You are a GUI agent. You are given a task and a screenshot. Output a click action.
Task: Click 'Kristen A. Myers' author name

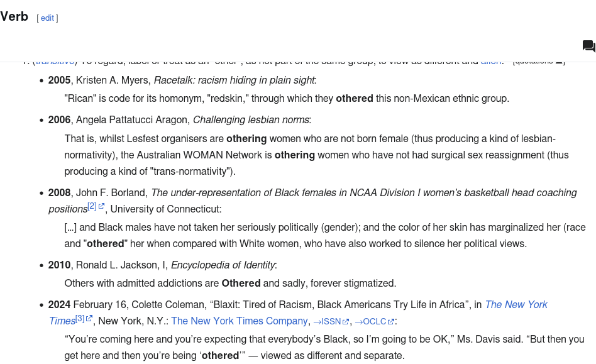coord(112,80)
